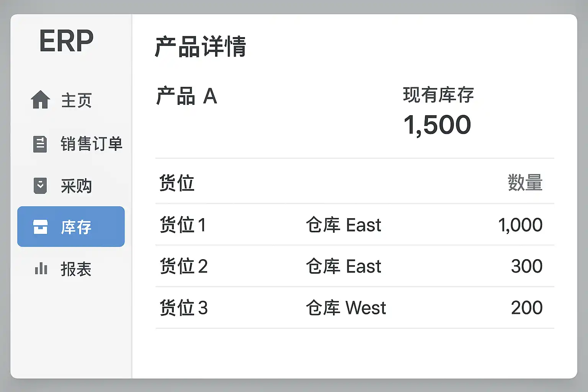The width and height of the screenshot is (588, 392).
Task: Open the 主页 menu item
Action: 76,100
